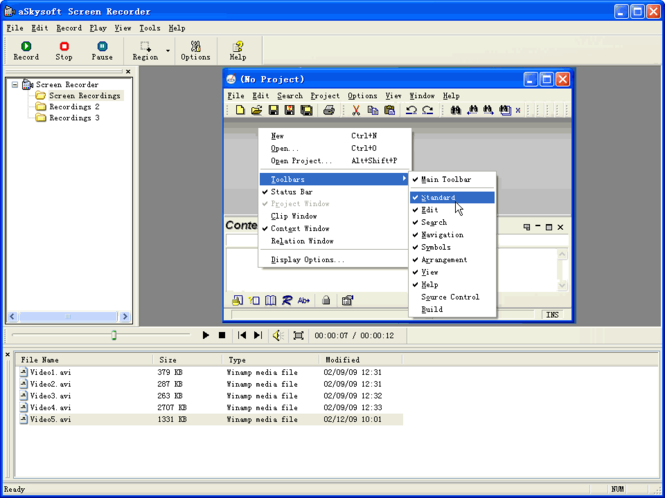Viewport: 665px width, 498px height.
Task: Select the Recordings 2 folder
Action: [x=74, y=107]
